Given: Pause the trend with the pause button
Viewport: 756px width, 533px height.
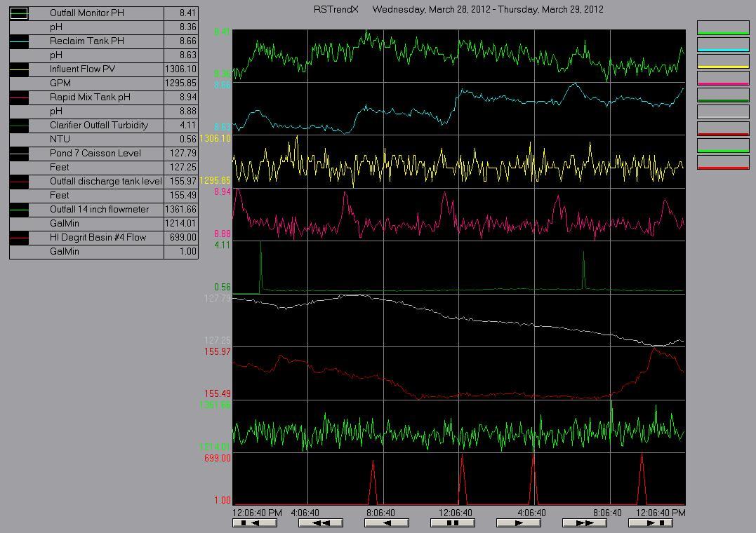Looking at the screenshot, I should tap(453, 523).
